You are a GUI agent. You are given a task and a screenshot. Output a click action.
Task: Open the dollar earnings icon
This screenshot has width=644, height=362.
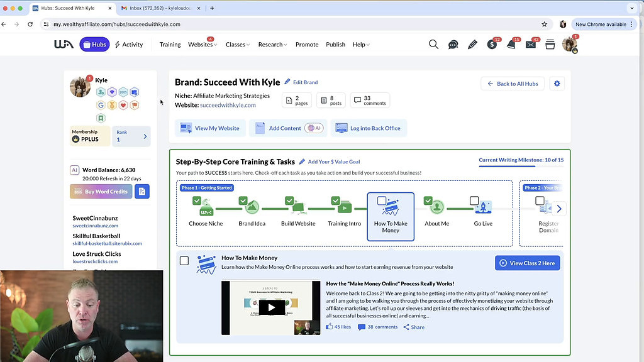[x=492, y=45]
